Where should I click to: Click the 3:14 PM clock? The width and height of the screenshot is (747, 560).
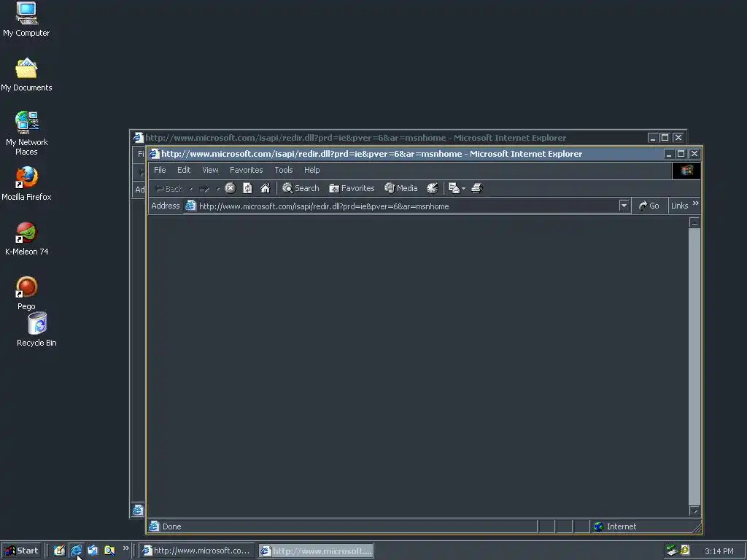tap(719, 551)
